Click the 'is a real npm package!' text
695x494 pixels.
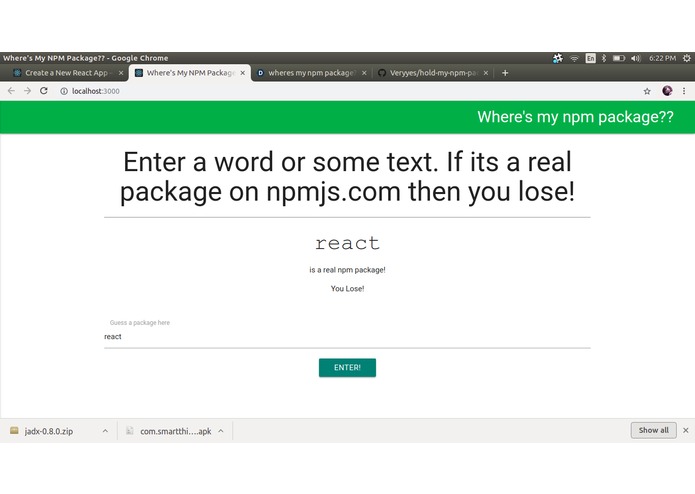click(x=348, y=270)
